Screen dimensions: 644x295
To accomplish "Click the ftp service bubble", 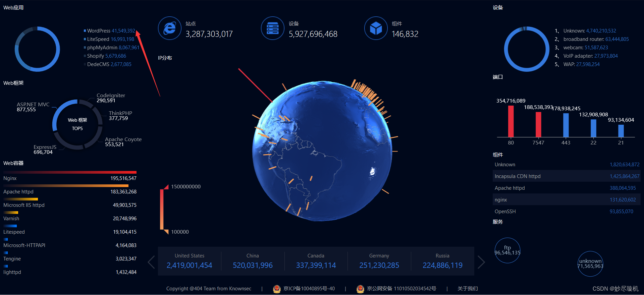I will point(507,250).
